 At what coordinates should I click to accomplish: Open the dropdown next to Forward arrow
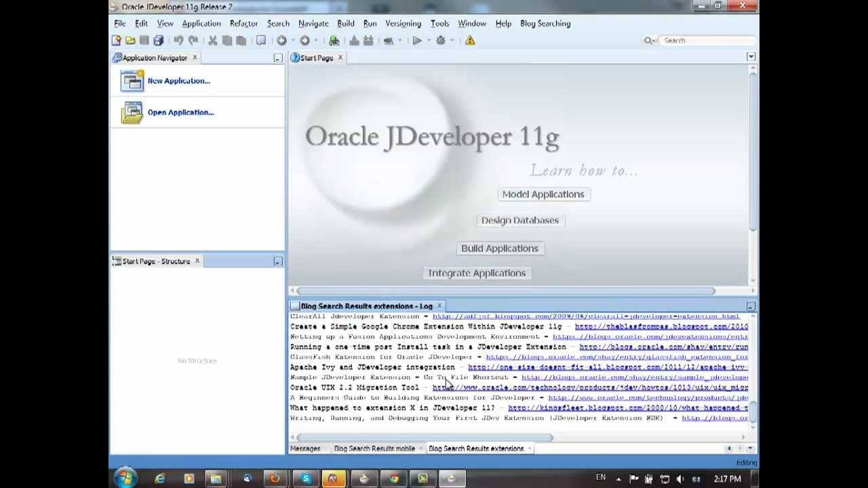click(x=315, y=41)
